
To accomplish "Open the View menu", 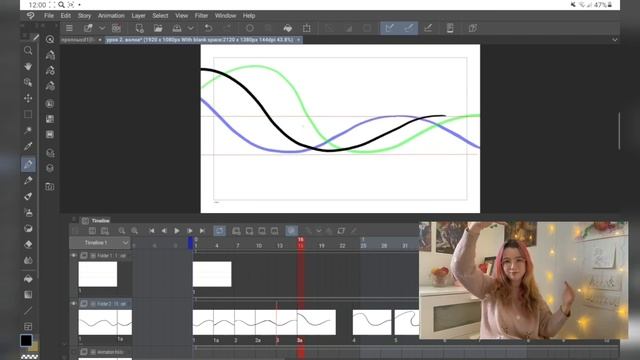I will pos(182,16).
